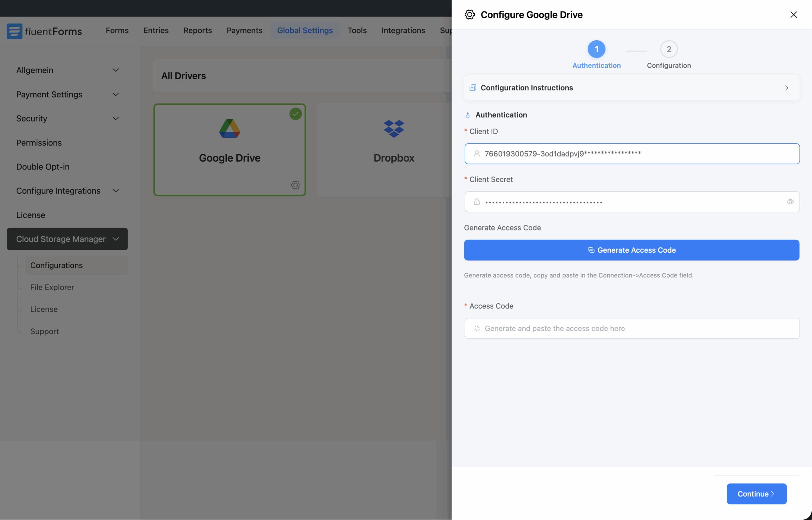Select step 1 Authentication circle
The width and height of the screenshot is (812, 520).
point(596,49)
